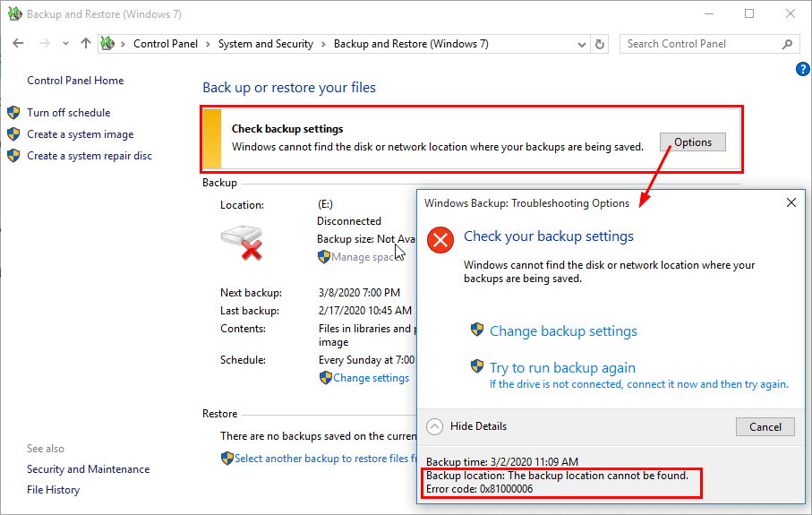Expand chevron after Control Panel breadcrumb
Viewport: 812px width, 515px height.
pos(208,45)
